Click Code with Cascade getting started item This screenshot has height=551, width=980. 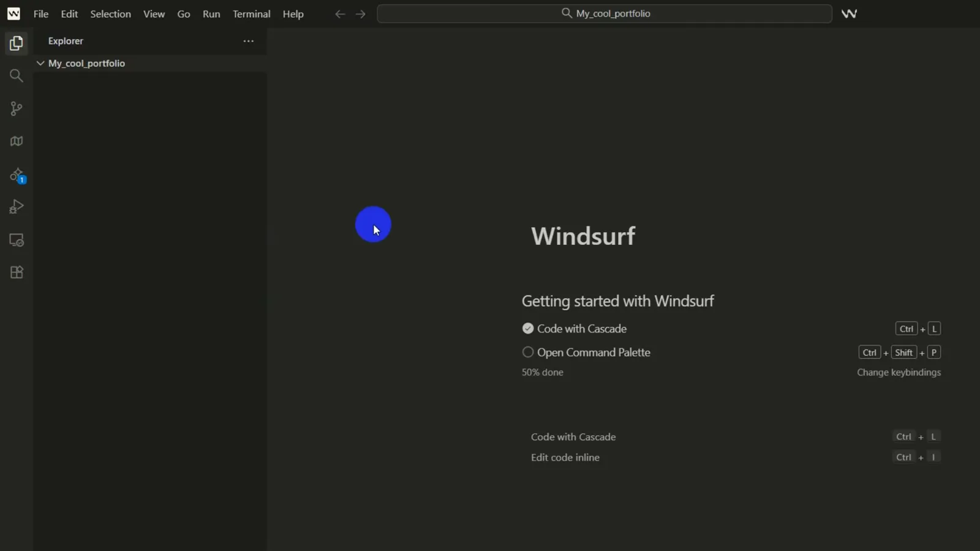pyautogui.click(x=582, y=329)
